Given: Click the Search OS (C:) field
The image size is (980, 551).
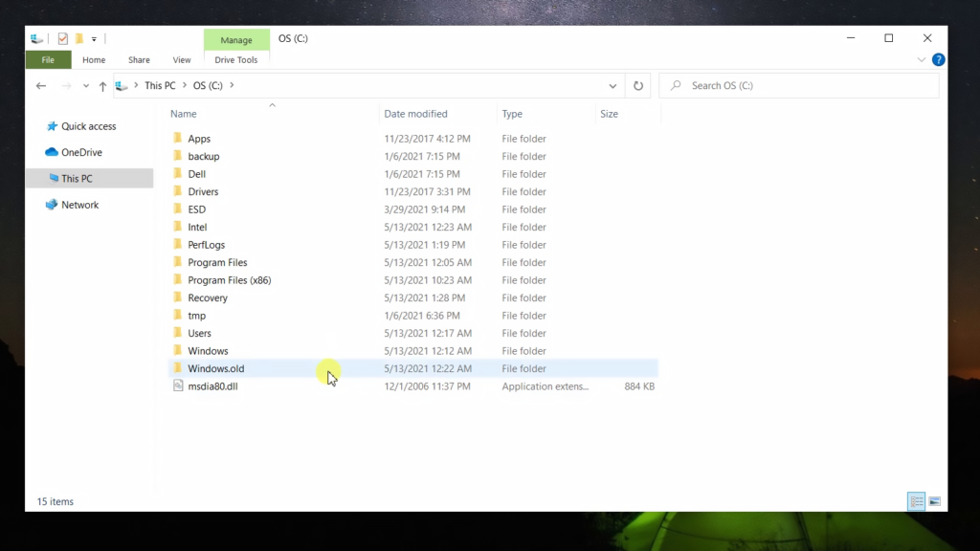Looking at the screenshot, I should tap(799, 85).
